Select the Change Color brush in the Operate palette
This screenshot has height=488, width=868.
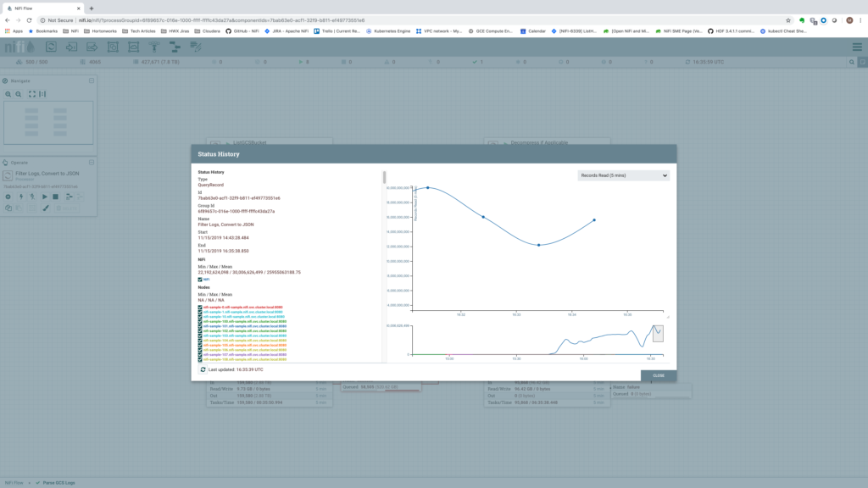46,207
